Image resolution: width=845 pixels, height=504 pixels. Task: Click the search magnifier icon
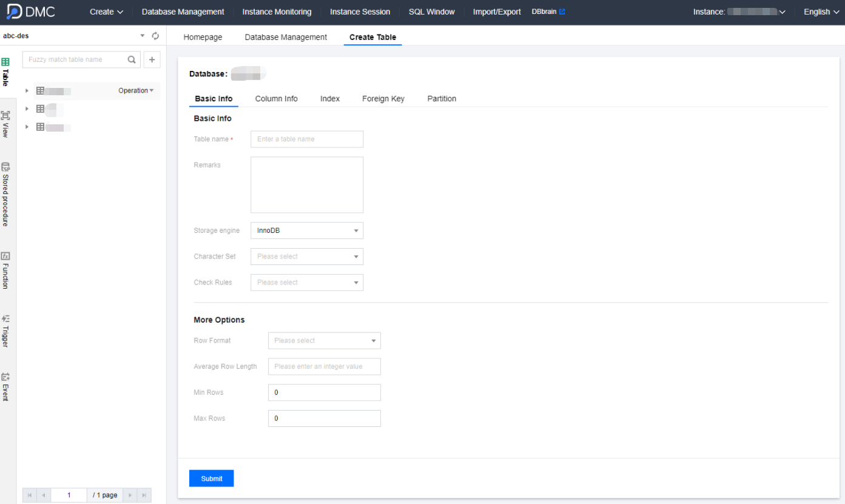tap(132, 59)
